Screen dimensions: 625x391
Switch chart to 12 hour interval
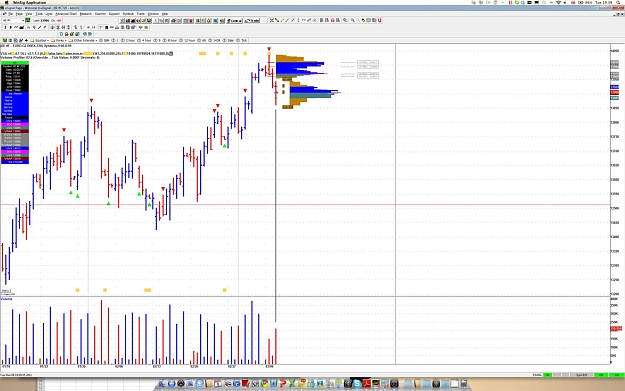click(x=187, y=40)
